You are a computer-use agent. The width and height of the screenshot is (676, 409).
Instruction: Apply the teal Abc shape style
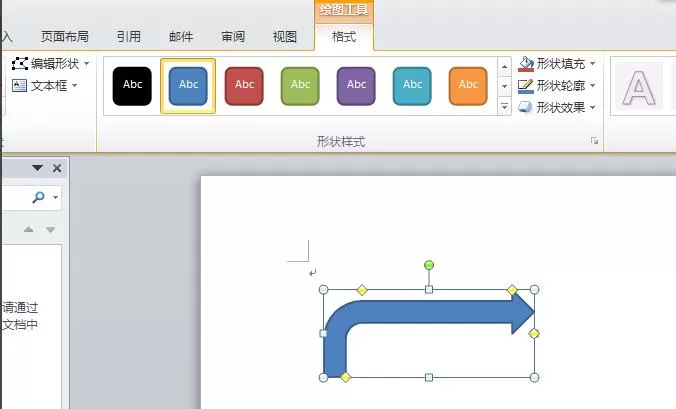click(x=412, y=86)
